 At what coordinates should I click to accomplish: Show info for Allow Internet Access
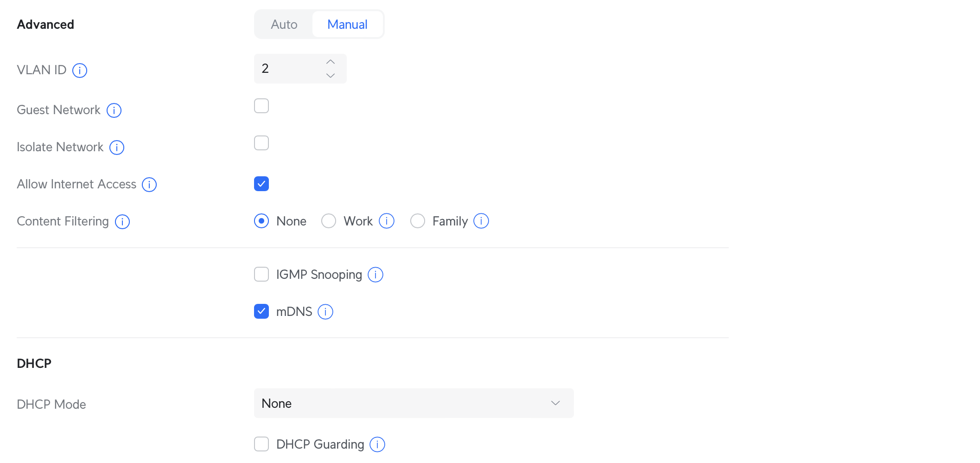click(x=149, y=185)
